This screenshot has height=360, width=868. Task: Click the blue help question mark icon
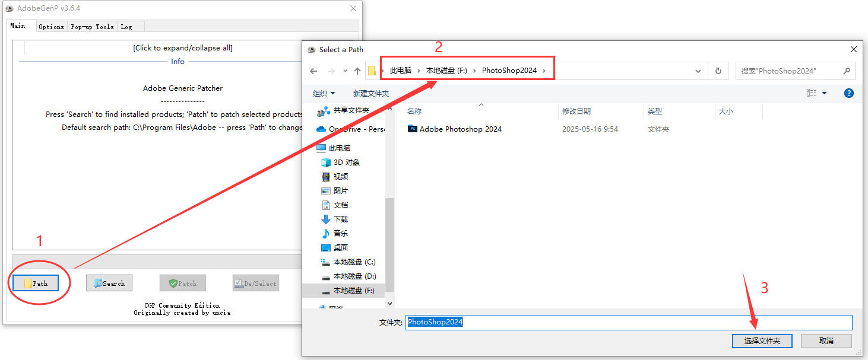click(x=848, y=93)
